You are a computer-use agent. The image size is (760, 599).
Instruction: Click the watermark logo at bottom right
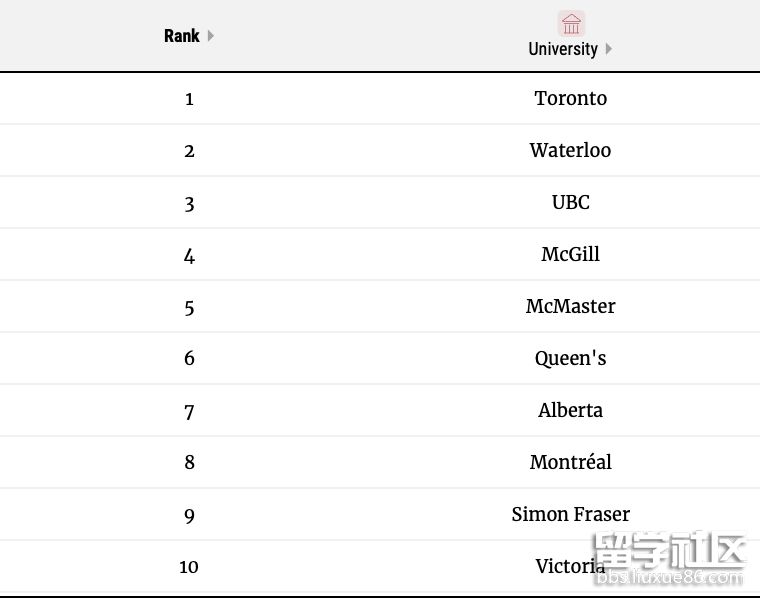669,558
